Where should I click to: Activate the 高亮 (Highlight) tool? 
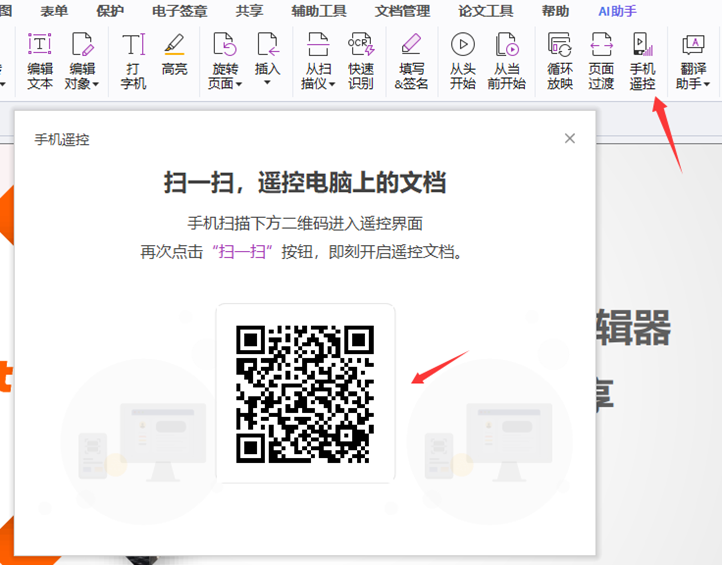(174, 55)
